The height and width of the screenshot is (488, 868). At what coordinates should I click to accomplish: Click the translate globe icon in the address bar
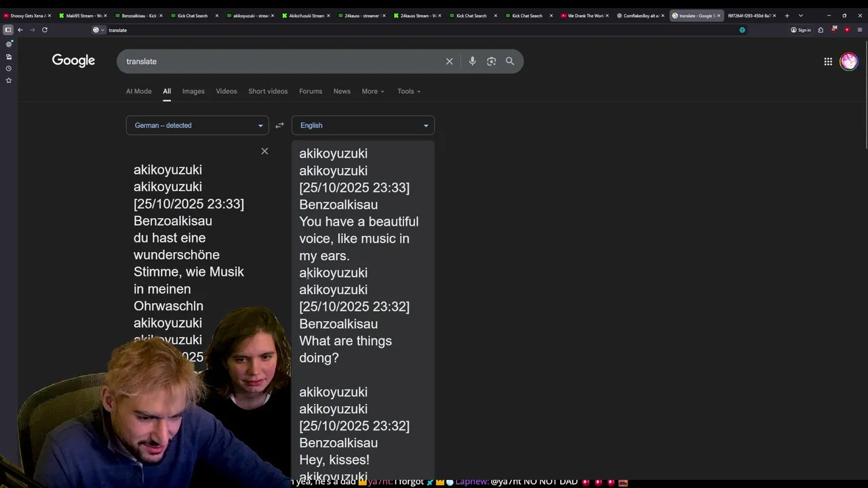742,30
